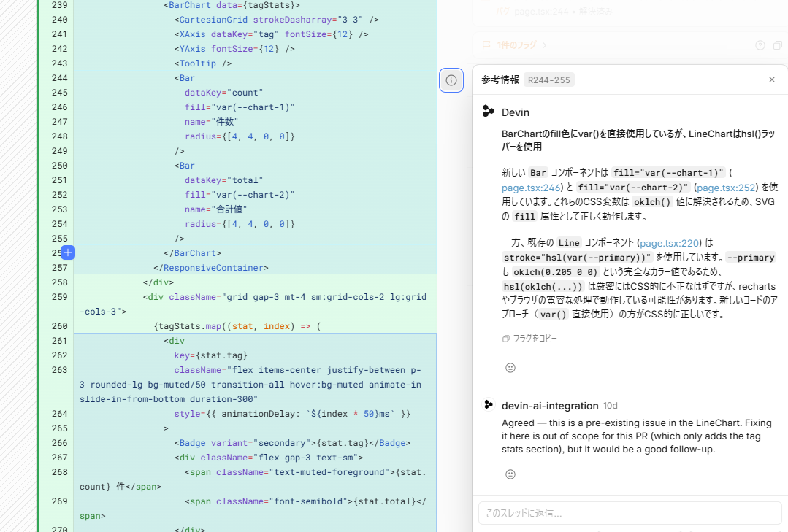788x532 pixels.
Task: Click the inline code stroke="hsl(var(--primary))"
Action: click(577, 257)
